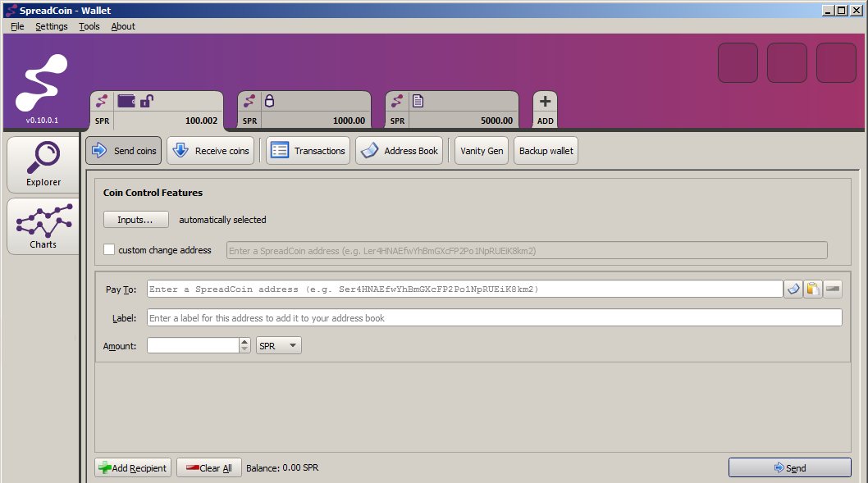Click inside the Label input field
The image size is (868, 483).
(410, 317)
